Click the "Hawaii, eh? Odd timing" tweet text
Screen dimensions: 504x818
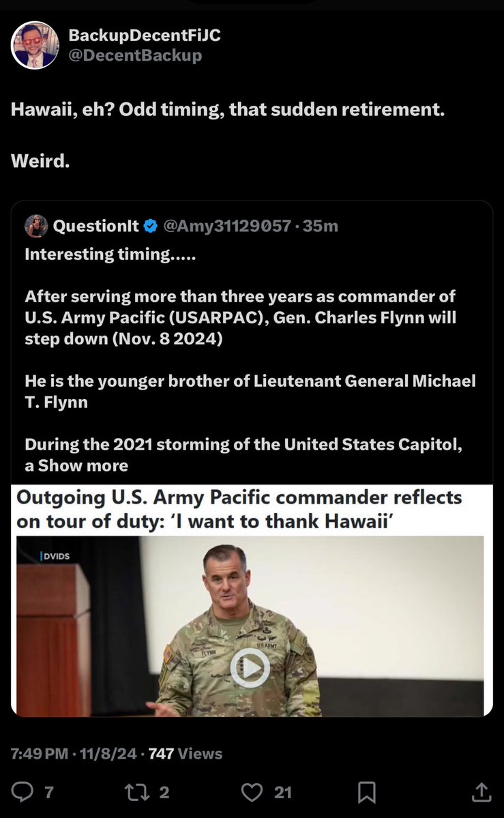pos(228,109)
